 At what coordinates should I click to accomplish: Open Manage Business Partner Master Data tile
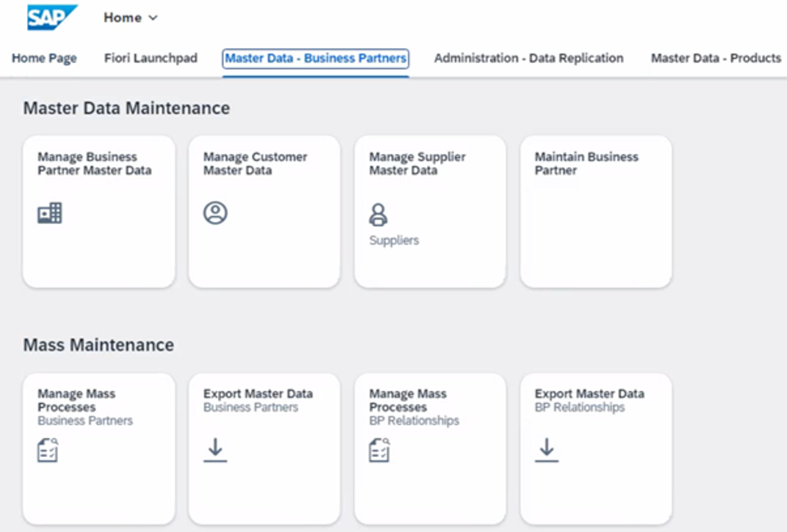tap(99, 212)
